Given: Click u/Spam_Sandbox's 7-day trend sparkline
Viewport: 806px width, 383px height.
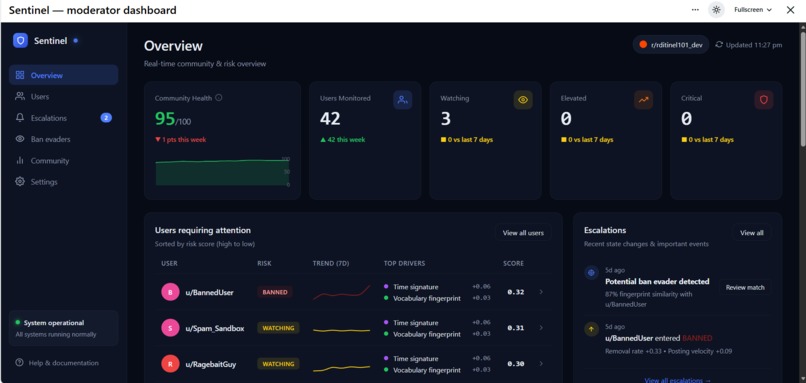Looking at the screenshot, I should point(341,330).
